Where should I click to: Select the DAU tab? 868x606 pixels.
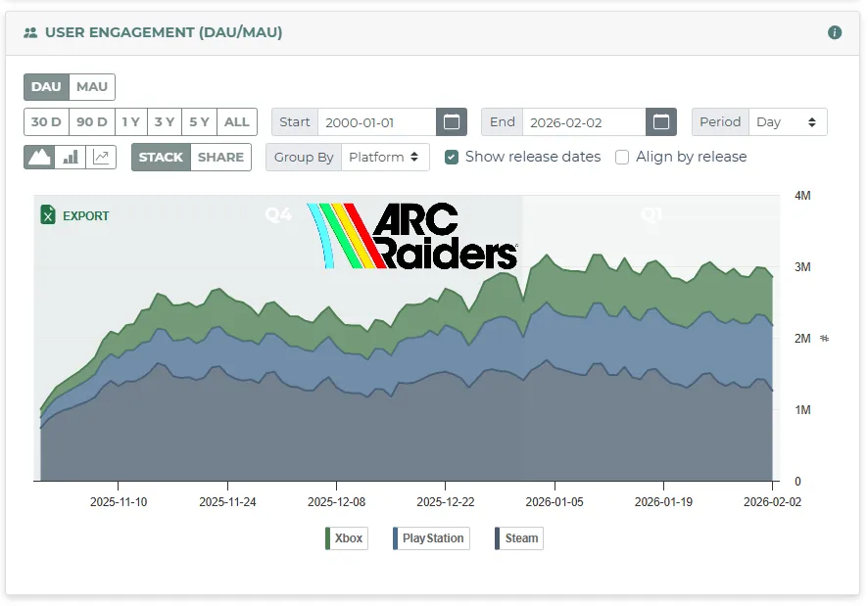(x=46, y=87)
